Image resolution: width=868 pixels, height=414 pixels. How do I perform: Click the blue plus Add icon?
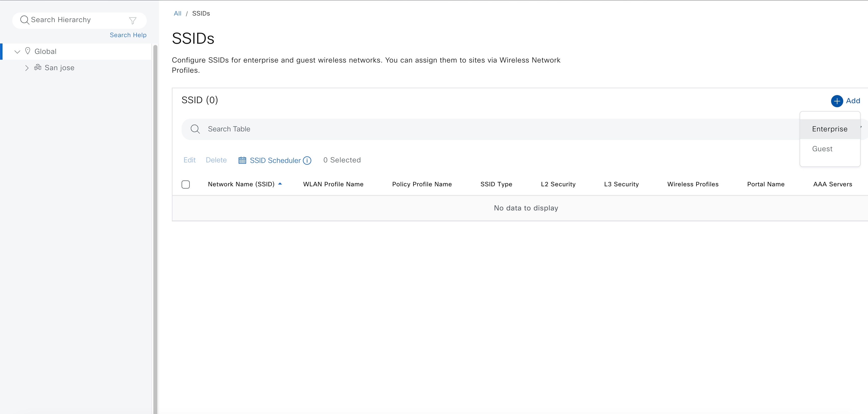pos(837,101)
